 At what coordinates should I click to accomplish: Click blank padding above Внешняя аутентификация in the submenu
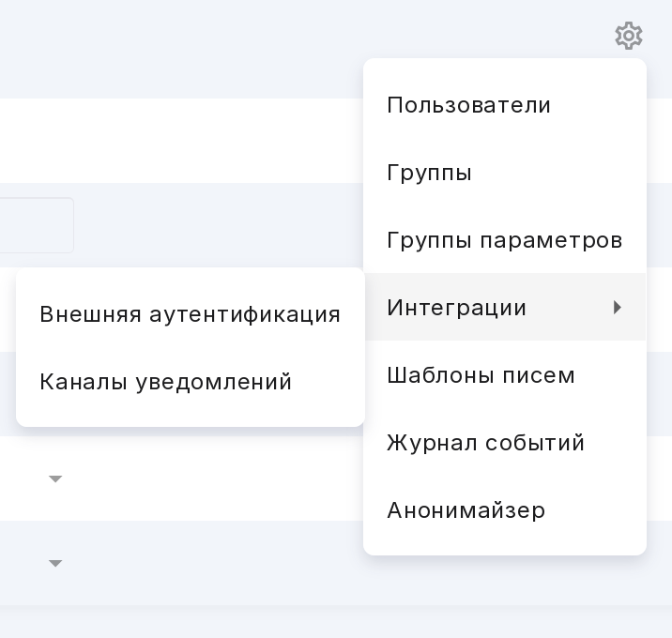191,274
